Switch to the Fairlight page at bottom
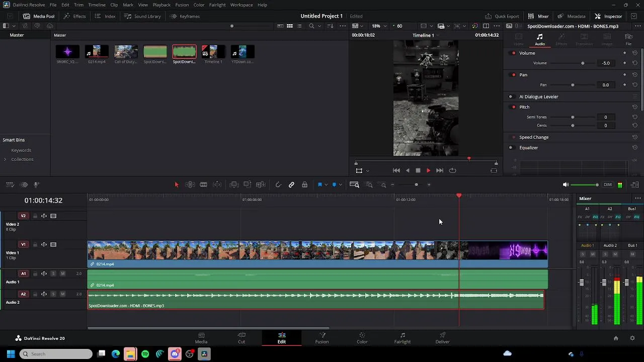Screen dimensions: 644x362 point(403,338)
